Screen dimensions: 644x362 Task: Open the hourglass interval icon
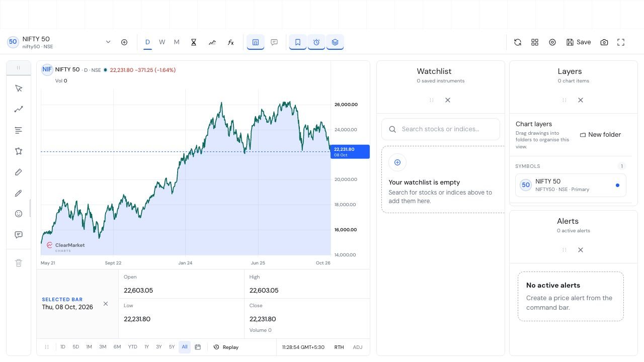[x=193, y=42]
